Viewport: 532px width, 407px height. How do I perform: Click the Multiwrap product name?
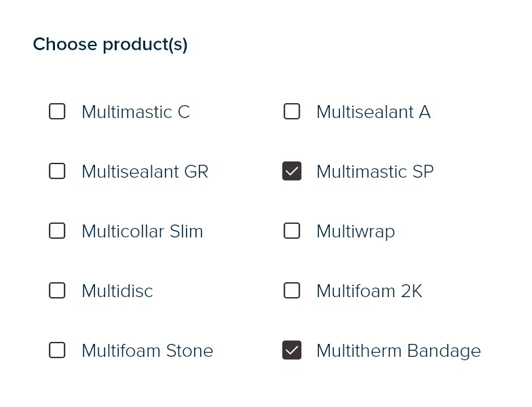click(x=356, y=231)
